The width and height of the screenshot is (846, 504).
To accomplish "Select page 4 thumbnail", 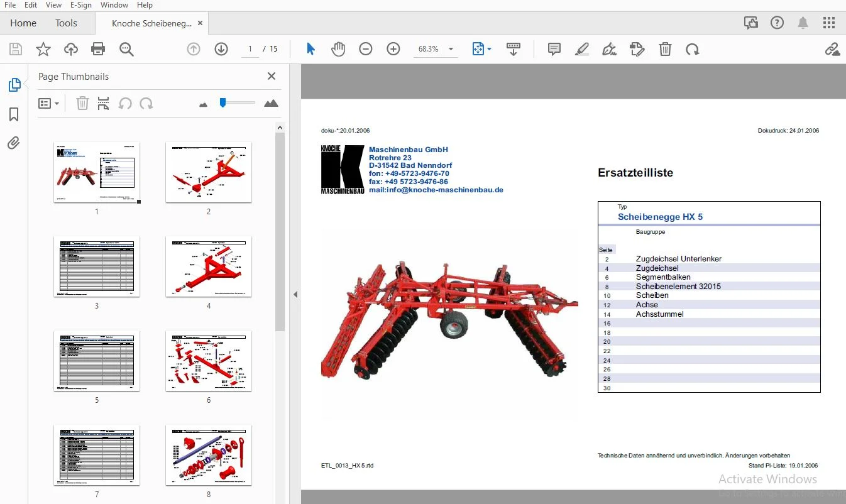I will (x=209, y=266).
